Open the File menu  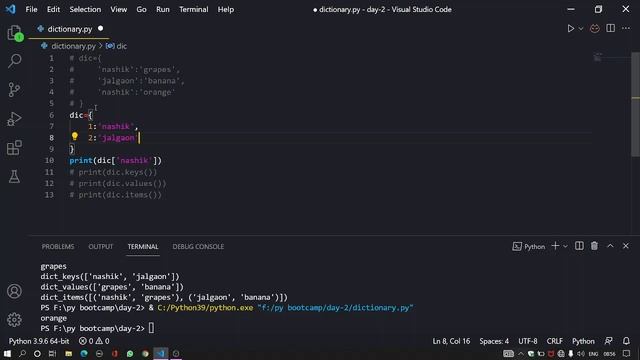(31, 9)
